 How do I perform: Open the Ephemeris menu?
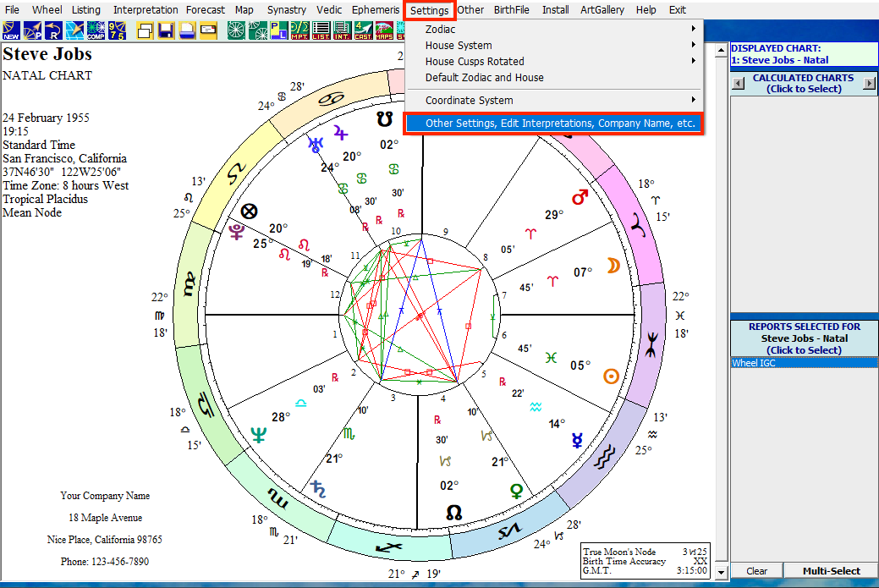(376, 10)
